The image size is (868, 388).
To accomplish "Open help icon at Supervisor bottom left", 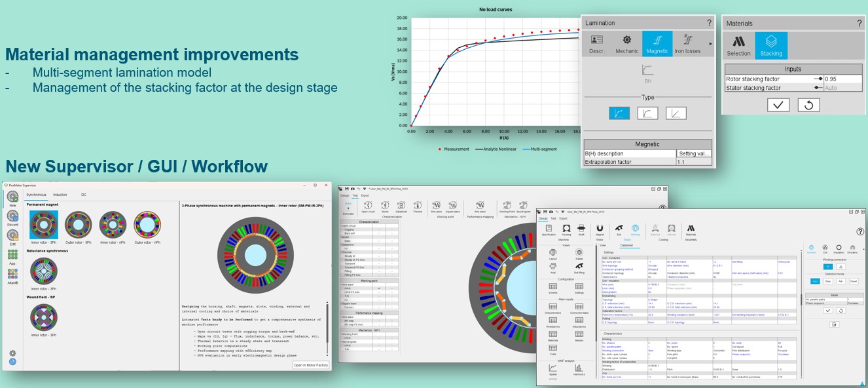I will coord(12,362).
